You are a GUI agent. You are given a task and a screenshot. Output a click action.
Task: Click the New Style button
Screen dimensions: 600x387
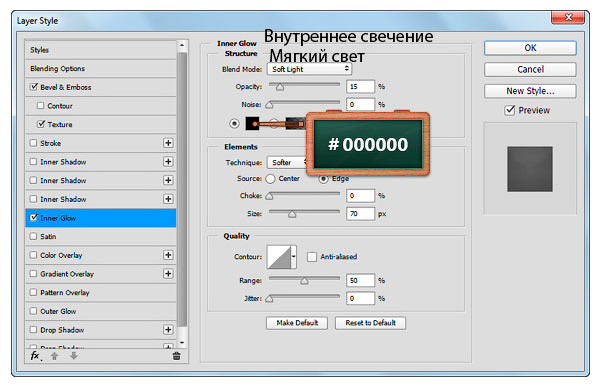click(530, 91)
